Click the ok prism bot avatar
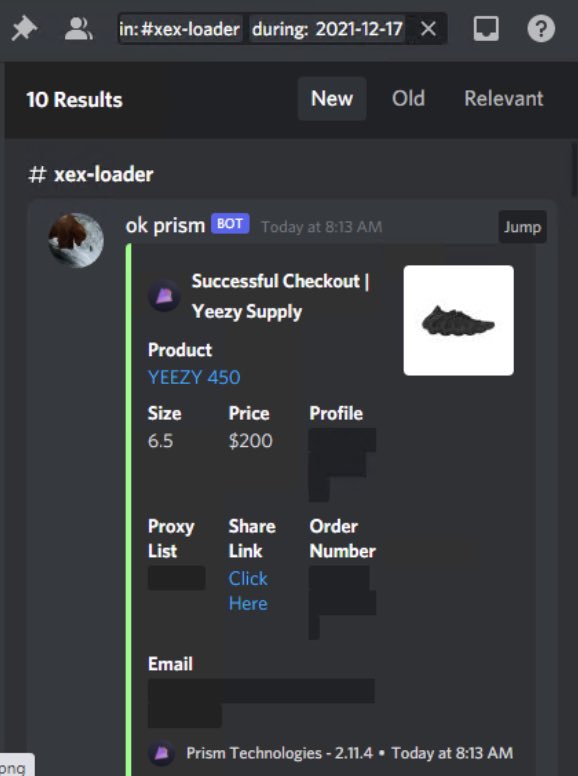Viewport: 578px width, 776px height. pos(76,240)
